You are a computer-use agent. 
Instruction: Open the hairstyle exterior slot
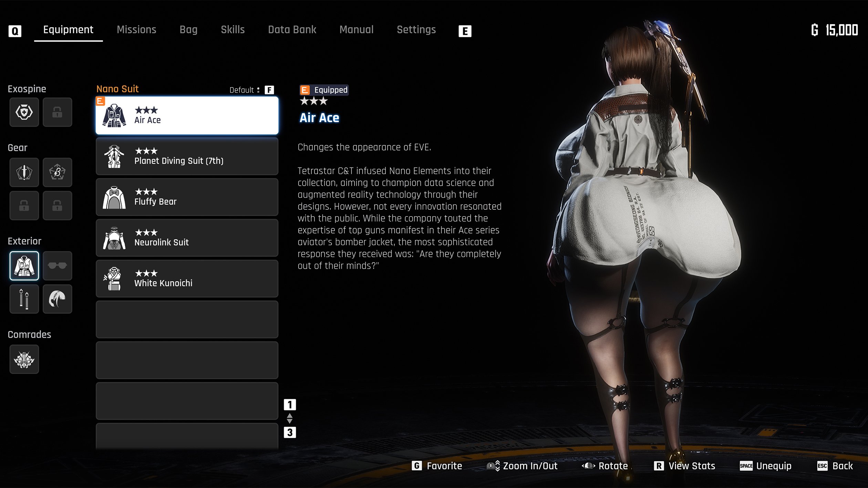pyautogui.click(x=57, y=299)
